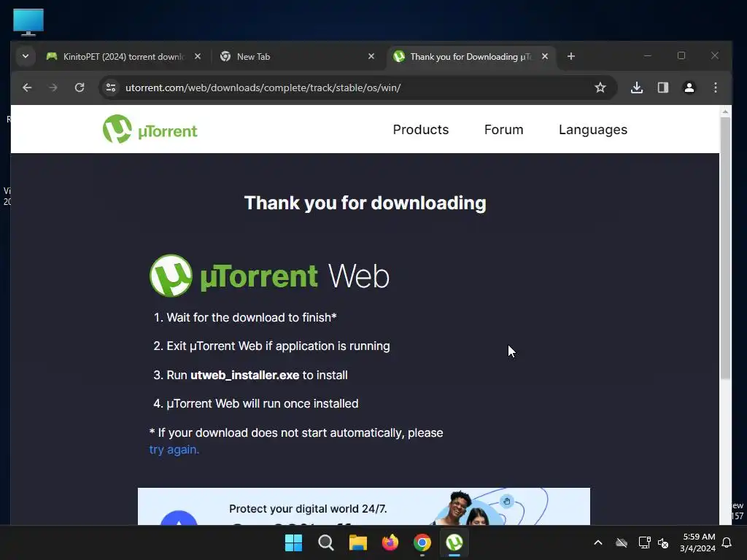Click the µTorrent taskbar icon
The image size is (747, 560).
pos(454,542)
